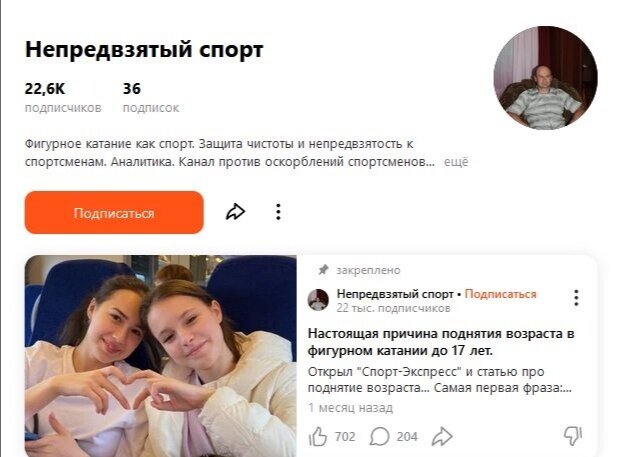638x457 pixels.
Task: Open the pinned post three-dot menu
Action: (x=576, y=298)
